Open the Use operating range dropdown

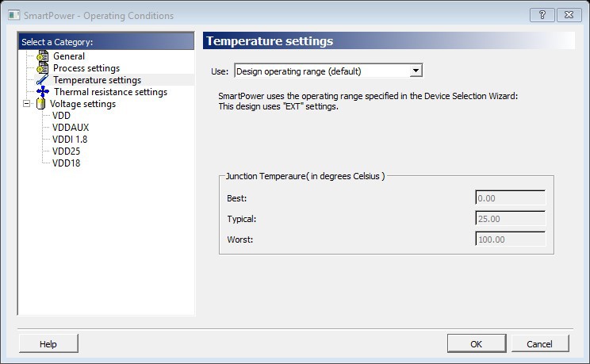(x=328, y=71)
